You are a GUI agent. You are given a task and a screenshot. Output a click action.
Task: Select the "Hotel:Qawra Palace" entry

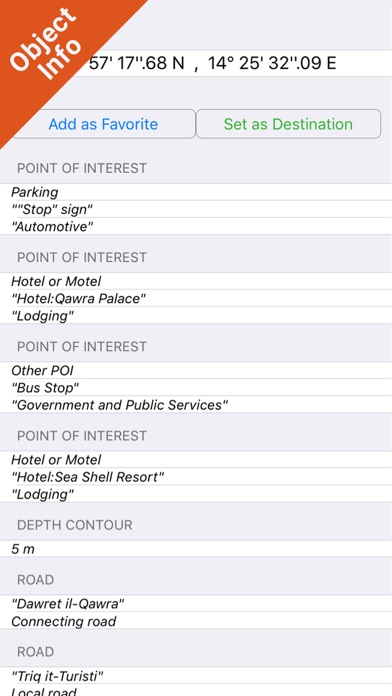point(196,298)
